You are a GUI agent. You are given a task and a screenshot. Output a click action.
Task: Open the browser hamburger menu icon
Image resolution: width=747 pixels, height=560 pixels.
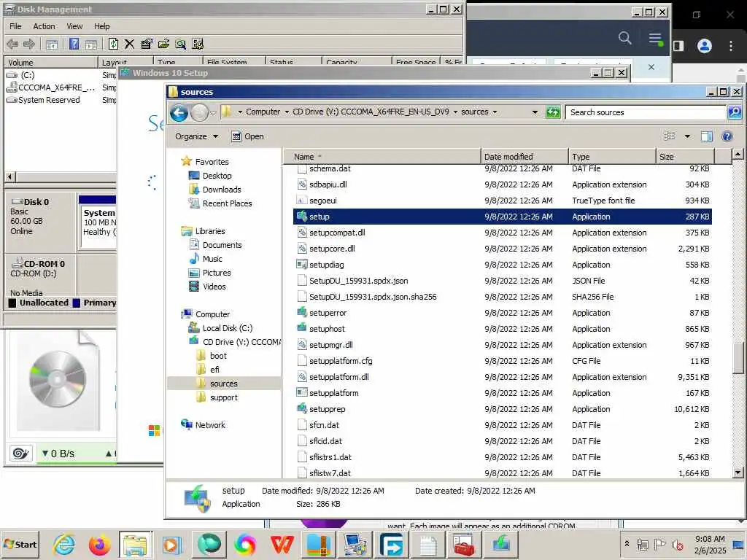pyautogui.click(x=656, y=38)
